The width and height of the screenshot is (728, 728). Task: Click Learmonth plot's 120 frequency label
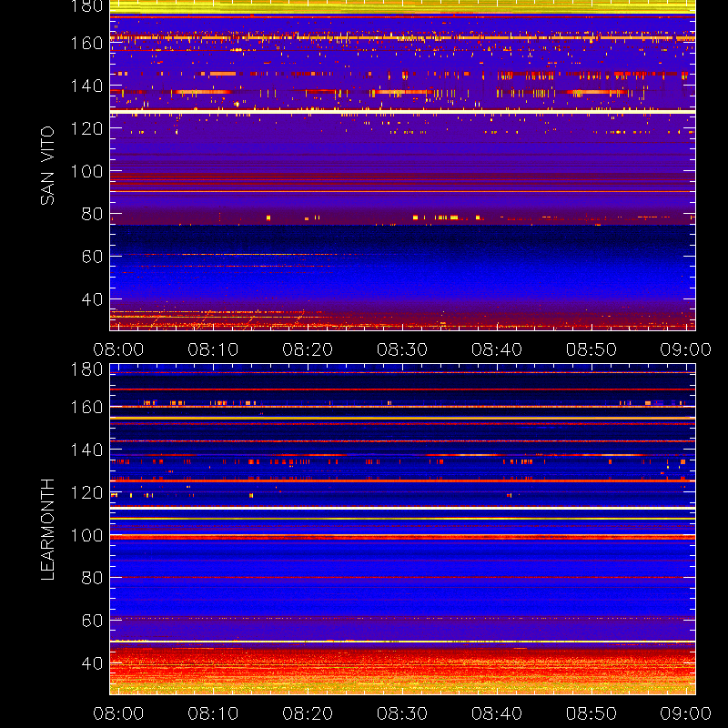[x=86, y=492]
